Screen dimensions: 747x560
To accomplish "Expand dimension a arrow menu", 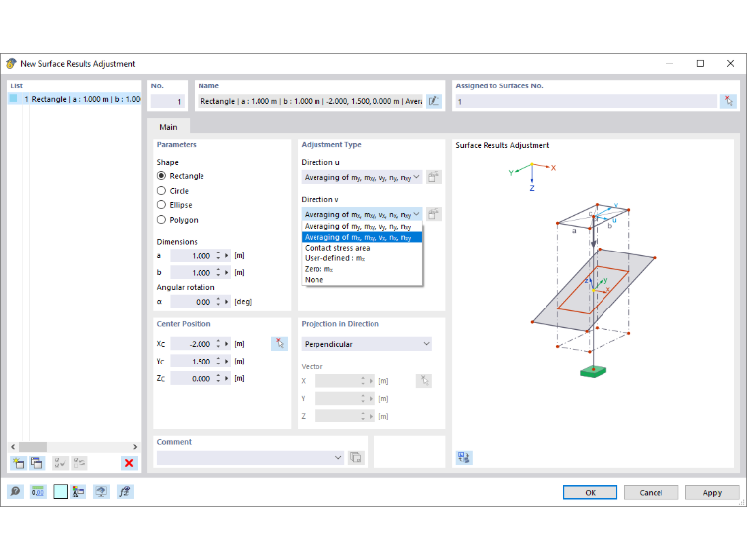I will (227, 255).
